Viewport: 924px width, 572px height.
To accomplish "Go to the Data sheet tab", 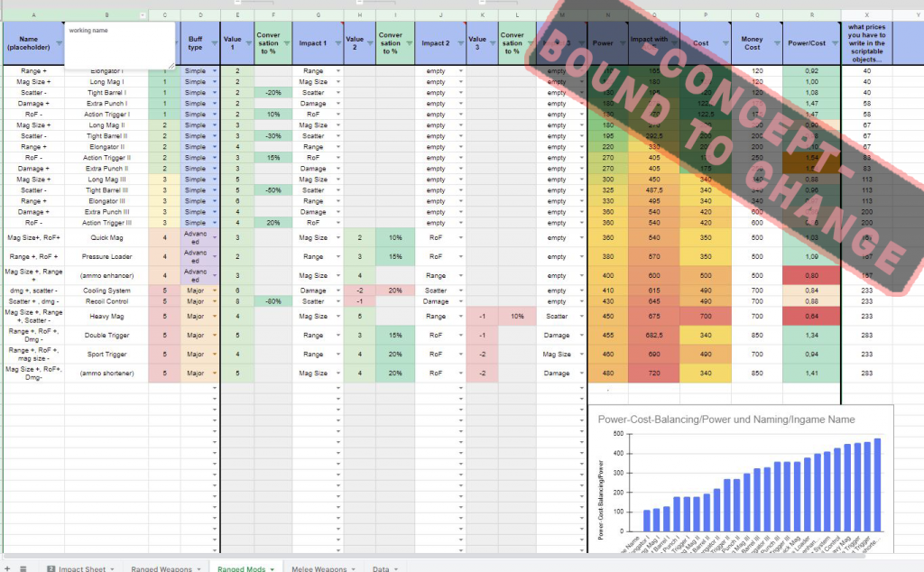I will [x=381, y=567].
